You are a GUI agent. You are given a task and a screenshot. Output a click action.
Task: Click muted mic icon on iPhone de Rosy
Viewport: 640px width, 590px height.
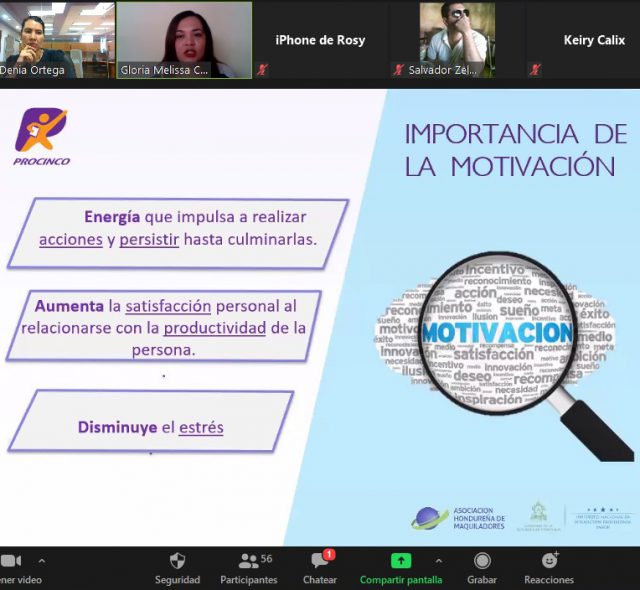click(x=263, y=70)
